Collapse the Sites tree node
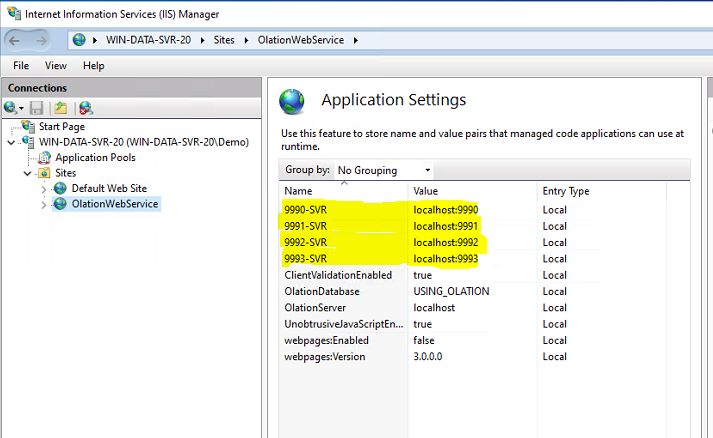This screenshot has width=713, height=438. coord(28,173)
